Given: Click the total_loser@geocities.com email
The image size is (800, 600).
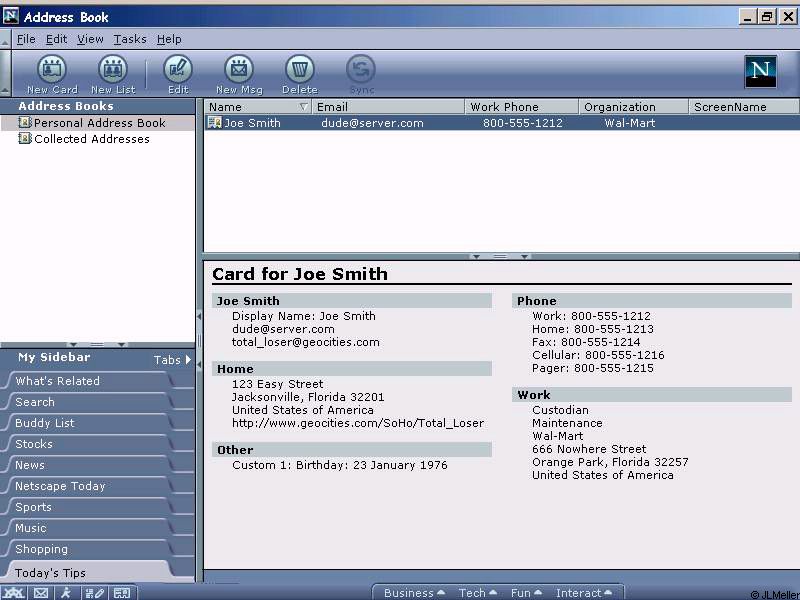Looking at the screenshot, I should coord(306,342).
